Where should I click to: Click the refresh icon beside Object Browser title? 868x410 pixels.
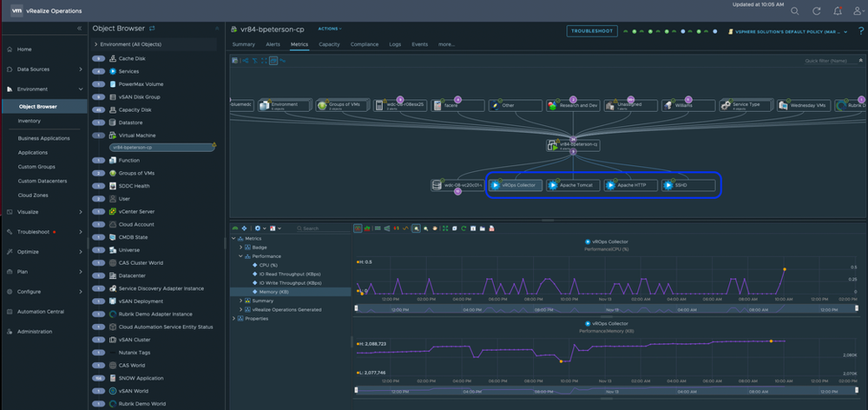click(x=152, y=29)
